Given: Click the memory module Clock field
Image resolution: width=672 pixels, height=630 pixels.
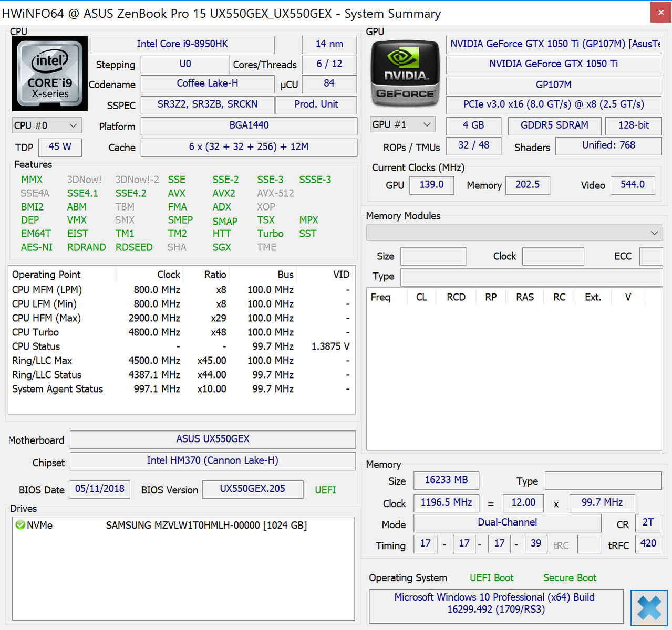Looking at the screenshot, I should tap(553, 256).
